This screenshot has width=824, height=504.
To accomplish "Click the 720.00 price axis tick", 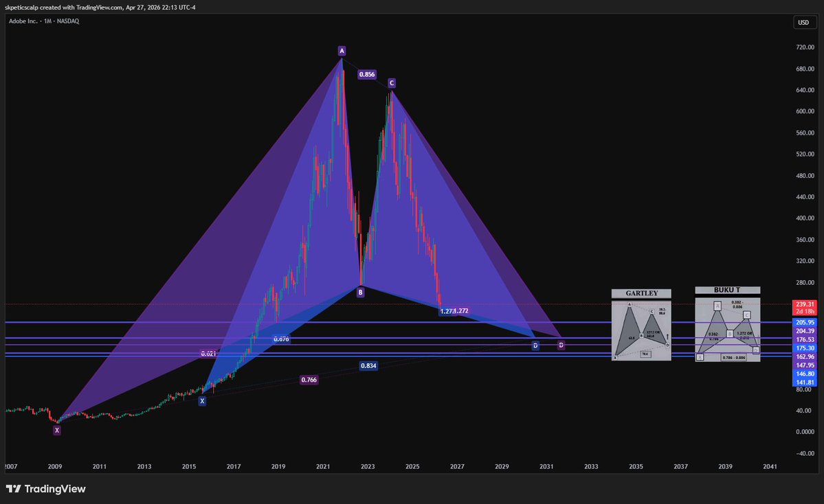I will (x=805, y=47).
